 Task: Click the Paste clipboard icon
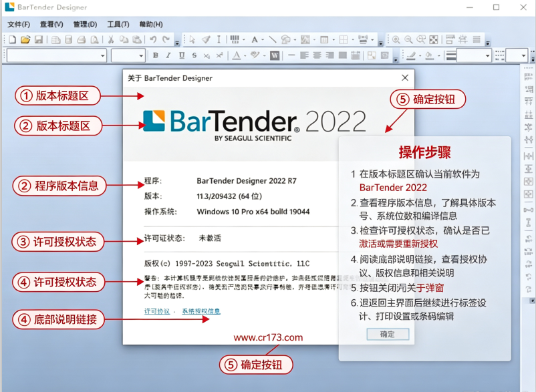point(137,39)
